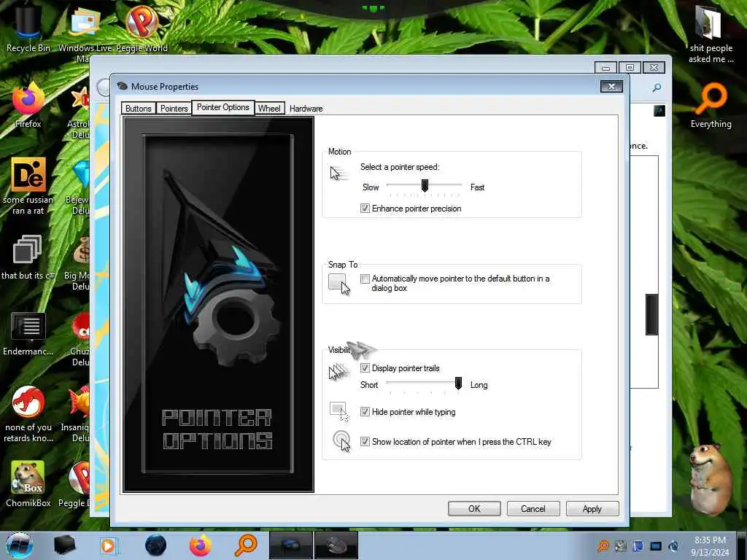
Task: Click the OK button
Action: coord(474,508)
